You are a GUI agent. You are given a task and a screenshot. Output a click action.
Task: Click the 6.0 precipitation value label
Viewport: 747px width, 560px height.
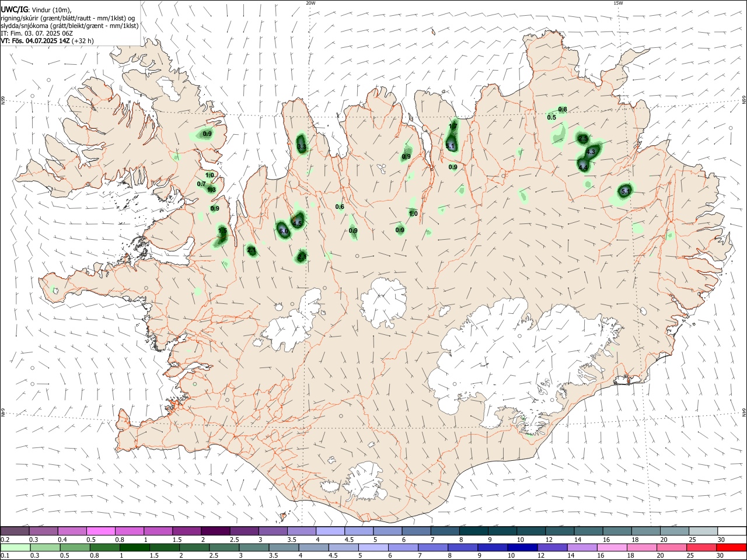click(x=284, y=232)
